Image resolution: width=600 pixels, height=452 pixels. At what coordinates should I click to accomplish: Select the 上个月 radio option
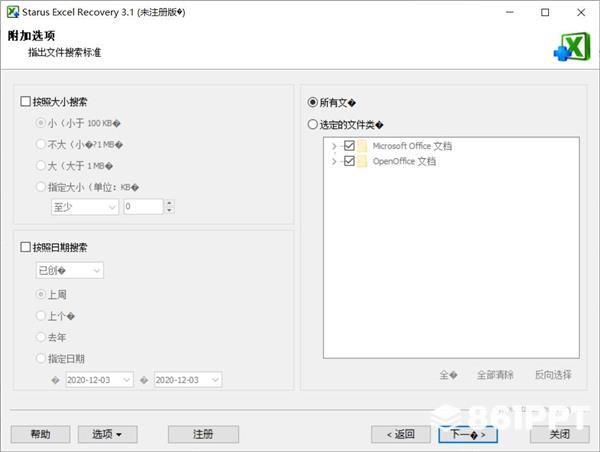(x=41, y=316)
